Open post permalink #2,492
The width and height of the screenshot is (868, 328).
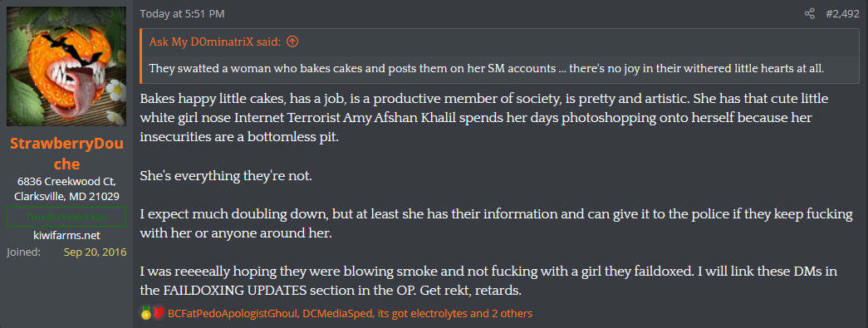click(x=842, y=14)
